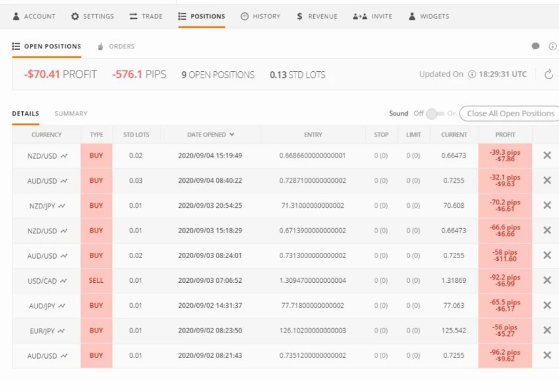Image resolution: width=559 pixels, height=392 pixels.
Task: Click the refresh positions icon
Action: coord(549,74)
